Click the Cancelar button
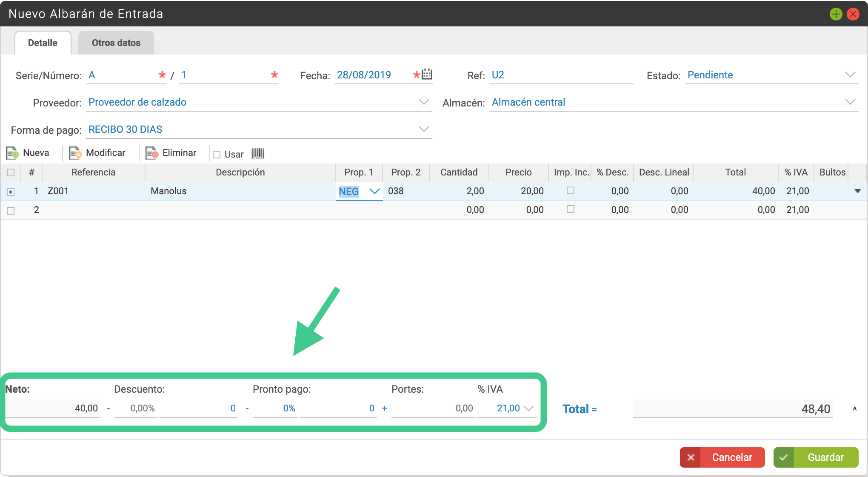868x477 pixels. point(722,457)
